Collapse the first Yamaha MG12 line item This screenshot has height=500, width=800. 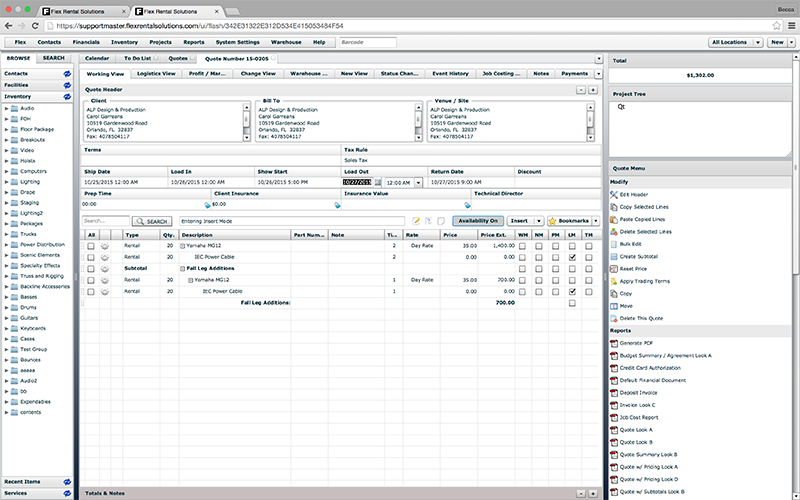[183, 246]
